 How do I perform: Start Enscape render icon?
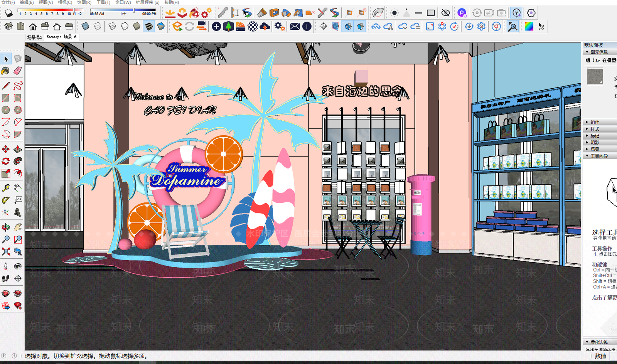177,26
